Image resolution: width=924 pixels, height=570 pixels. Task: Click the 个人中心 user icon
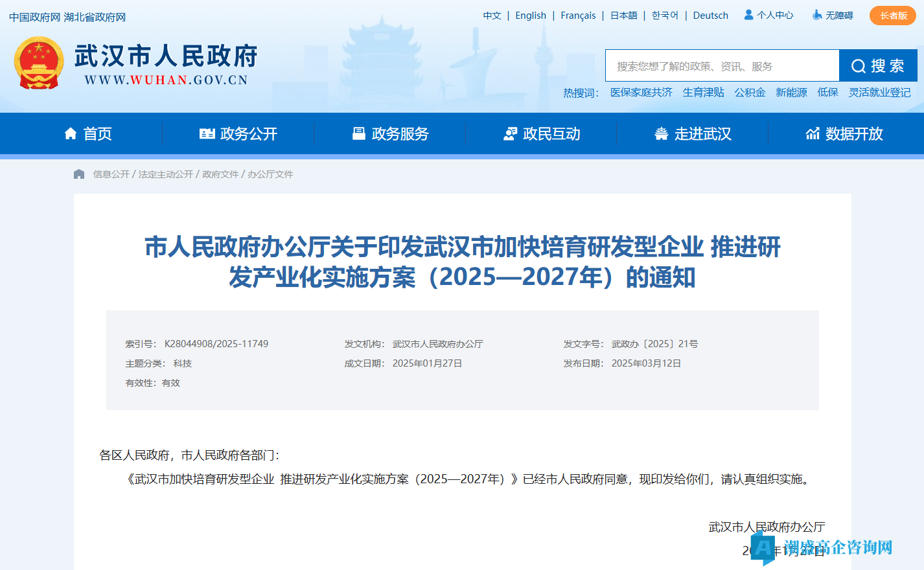(748, 15)
